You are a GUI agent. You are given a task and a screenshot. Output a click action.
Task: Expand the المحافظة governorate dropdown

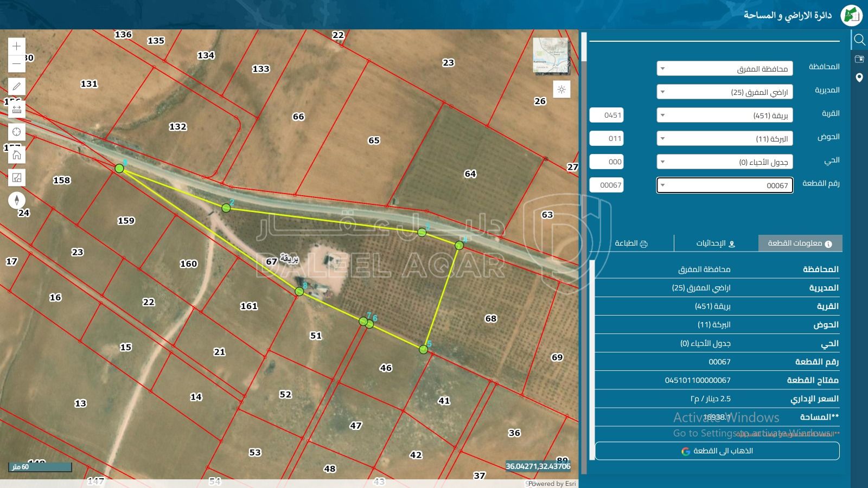(724, 69)
